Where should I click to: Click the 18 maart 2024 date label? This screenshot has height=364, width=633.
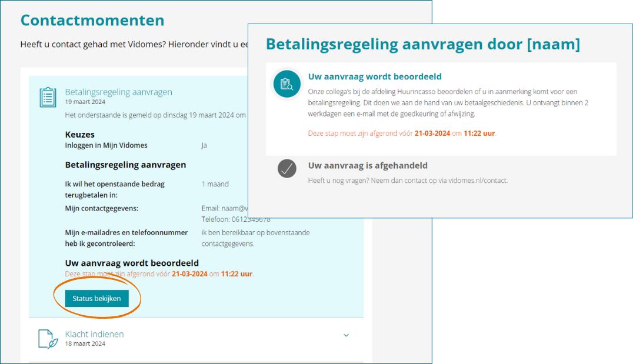click(x=85, y=343)
